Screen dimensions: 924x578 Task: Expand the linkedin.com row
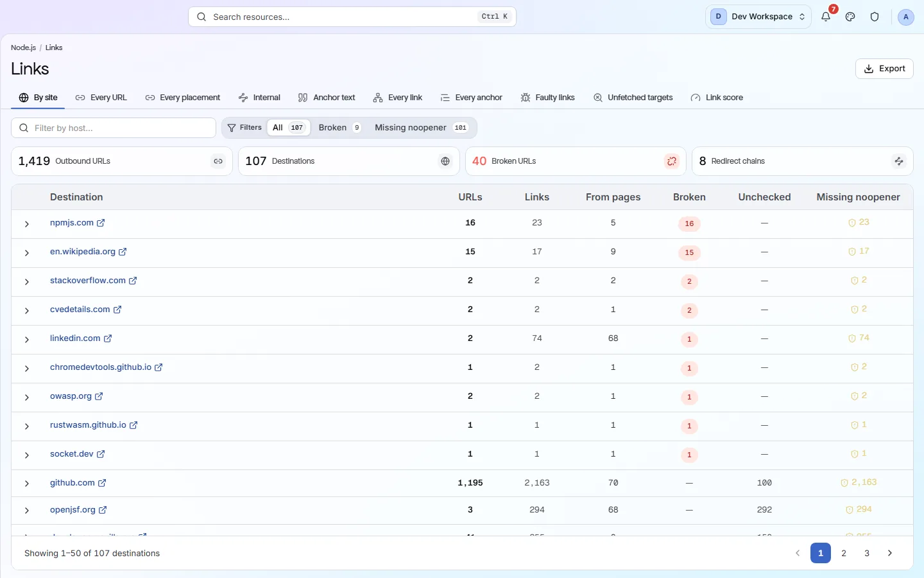[x=27, y=340]
